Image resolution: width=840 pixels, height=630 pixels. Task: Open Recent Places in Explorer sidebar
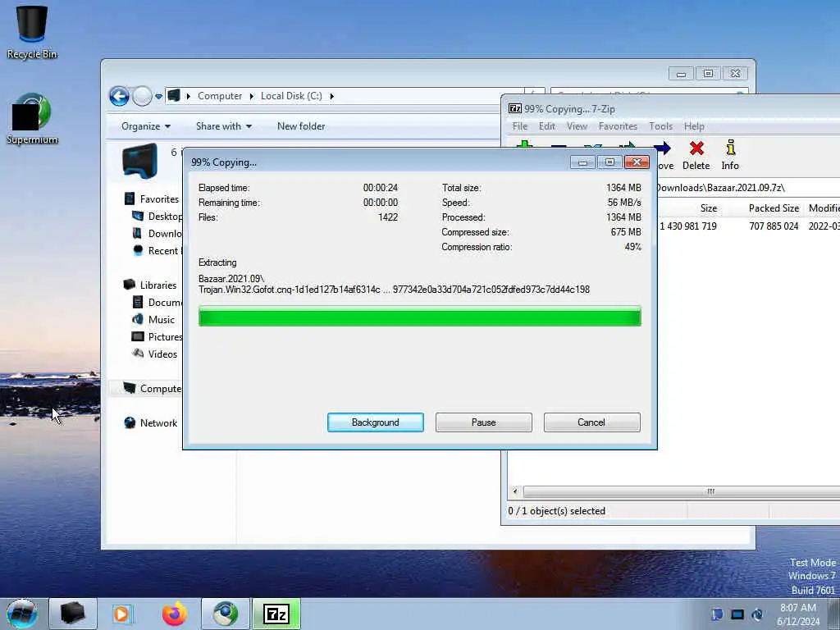point(158,250)
